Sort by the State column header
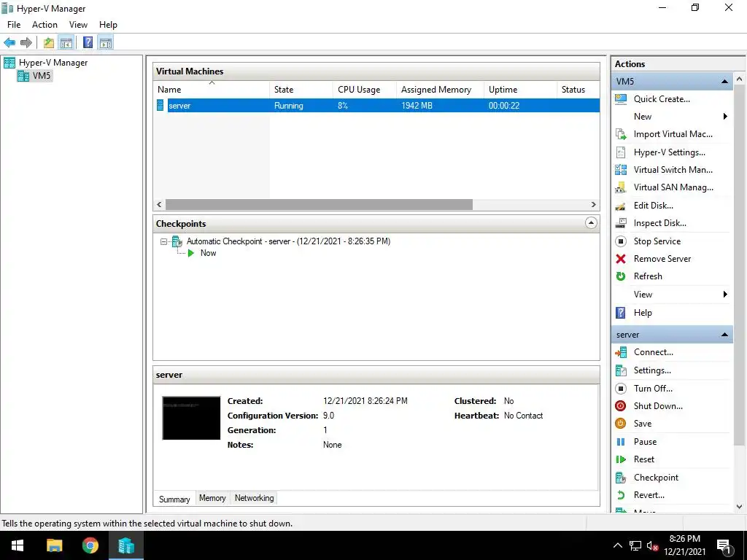This screenshot has height=560, width=747. [301, 90]
